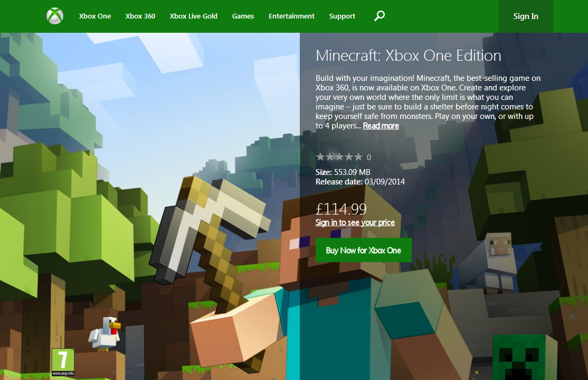Open the Games navigation section
The width and height of the screenshot is (588, 380).
[243, 16]
